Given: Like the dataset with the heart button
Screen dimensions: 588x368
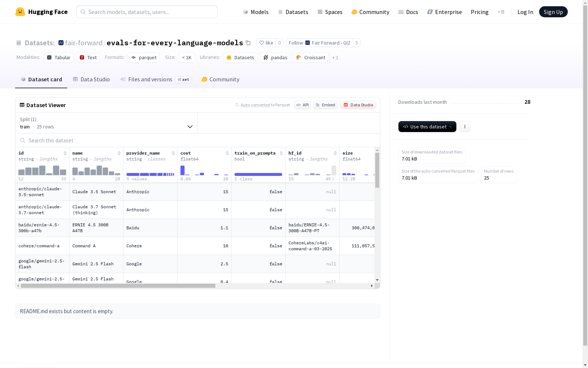Looking at the screenshot, I should click(266, 43).
